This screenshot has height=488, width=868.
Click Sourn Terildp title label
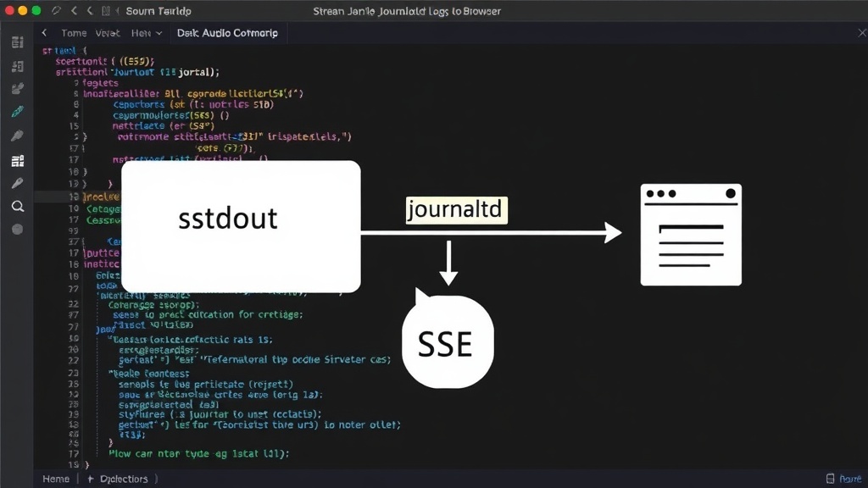159,11
